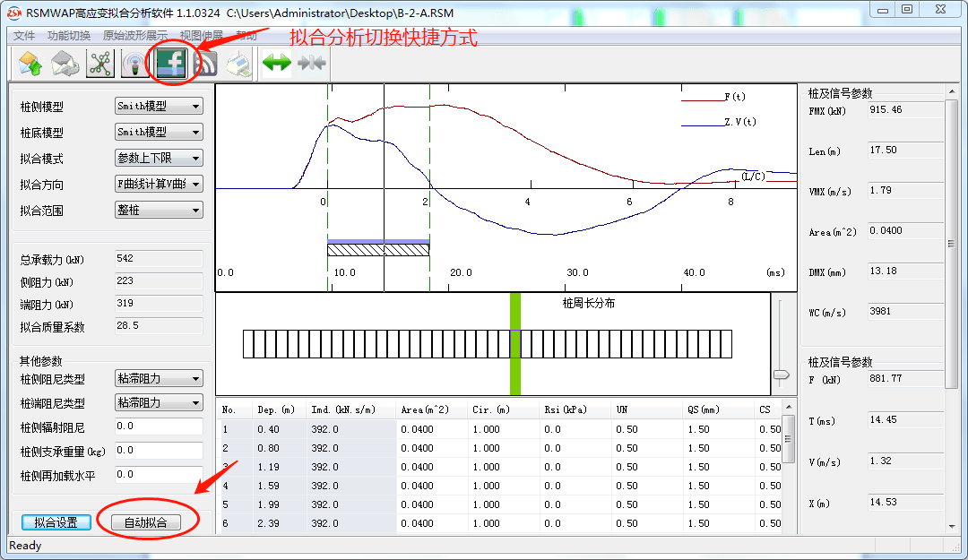968x560 pixels.
Task: Click the table vertical scrollbar thumb
Action: coord(789,440)
